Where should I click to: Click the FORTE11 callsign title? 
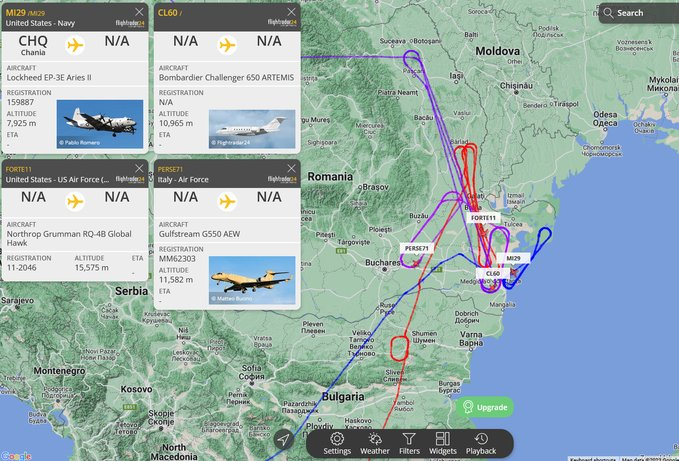[x=19, y=169]
